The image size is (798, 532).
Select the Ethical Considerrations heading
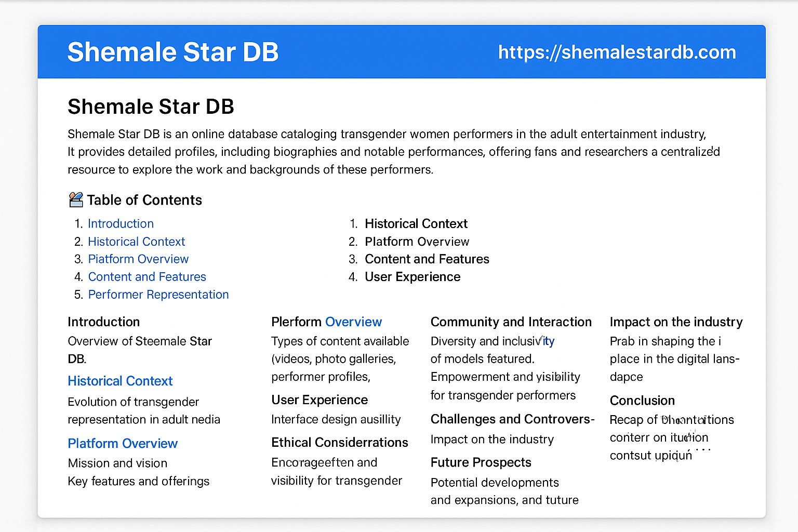coord(340,442)
